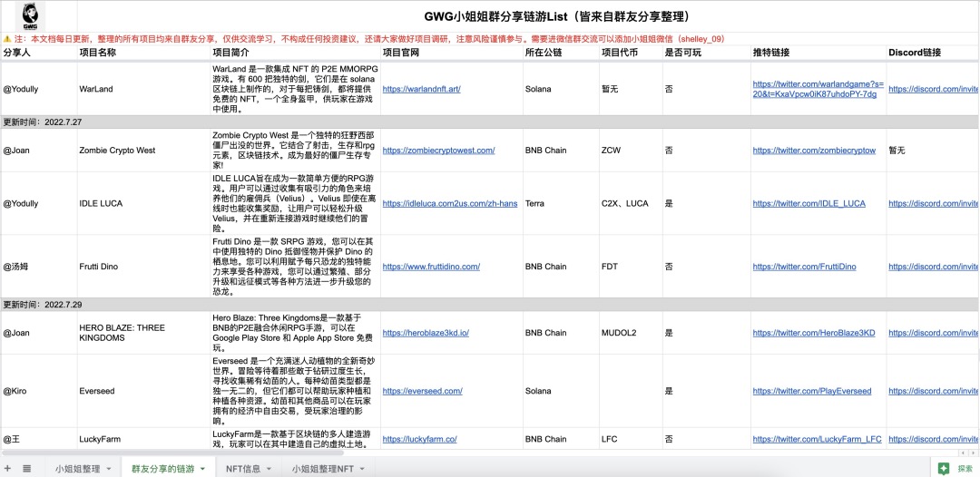Expand the NFT信息 tab dropdown arrow
Screen dimensions: 980x477
click(x=270, y=468)
